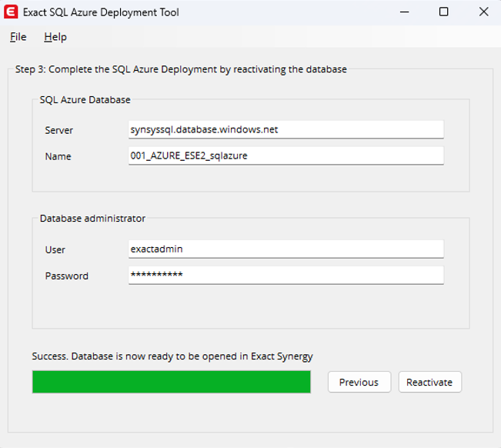This screenshot has width=501, height=448.
Task: Click the SQL Azure Database group label
Action: pyautogui.click(x=85, y=100)
